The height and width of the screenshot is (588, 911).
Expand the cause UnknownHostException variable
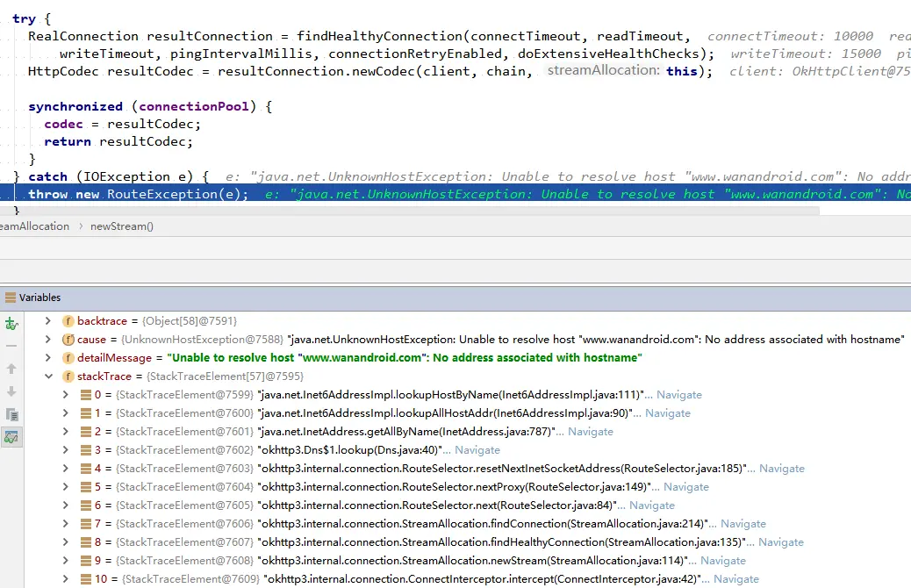pos(48,339)
